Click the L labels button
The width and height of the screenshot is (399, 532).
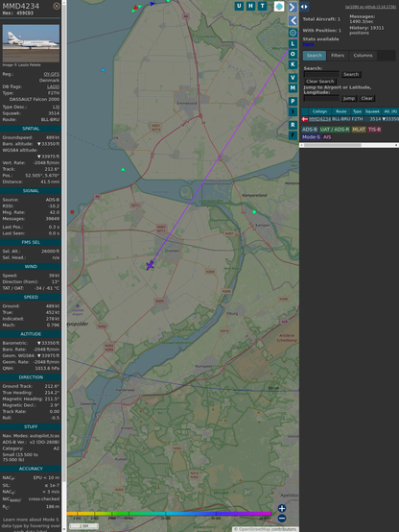(x=293, y=43)
